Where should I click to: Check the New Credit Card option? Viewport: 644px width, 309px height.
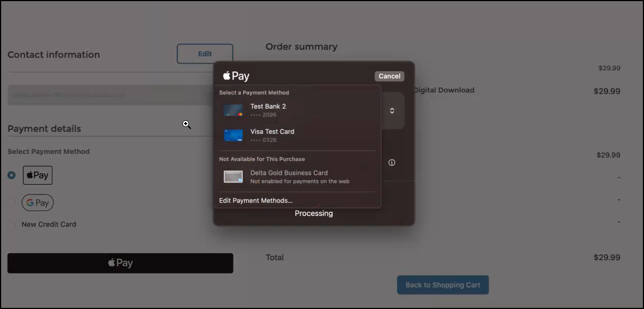pos(12,224)
